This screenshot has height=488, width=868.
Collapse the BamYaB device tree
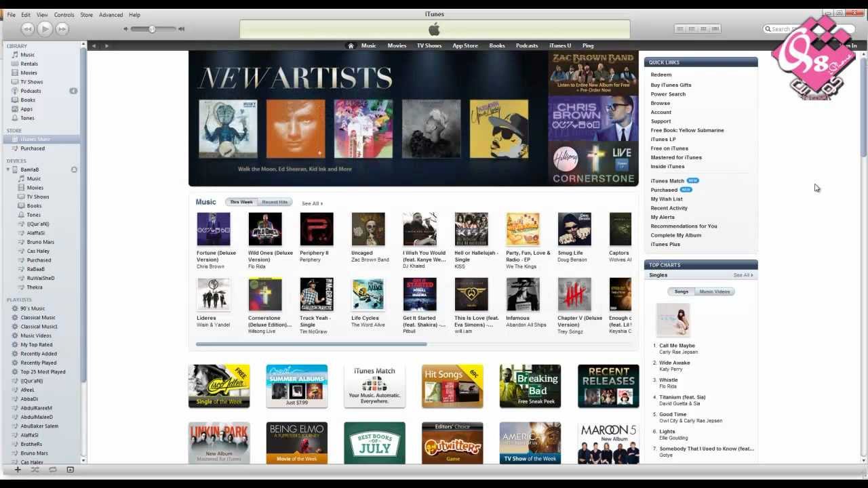point(8,169)
